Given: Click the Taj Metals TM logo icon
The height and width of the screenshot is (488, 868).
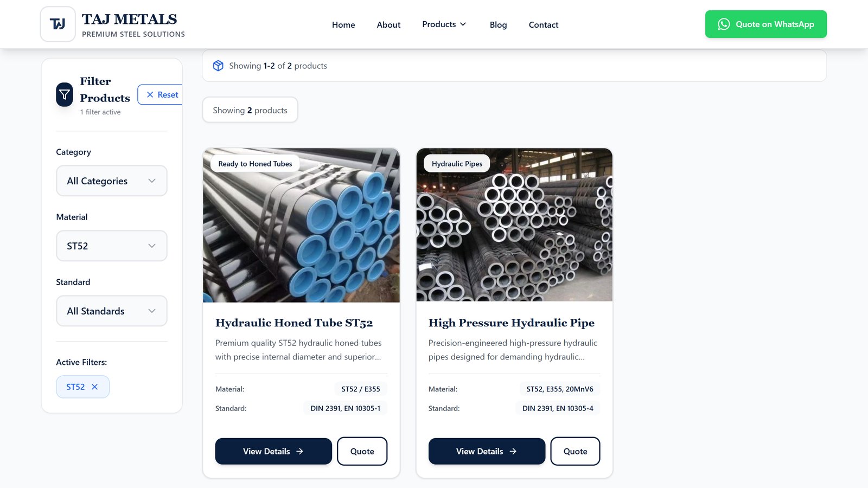Looking at the screenshot, I should 58,24.
